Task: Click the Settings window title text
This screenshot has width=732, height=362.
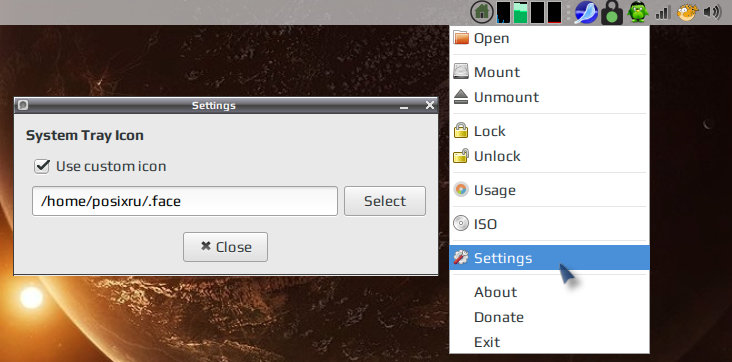Action: coord(213,106)
